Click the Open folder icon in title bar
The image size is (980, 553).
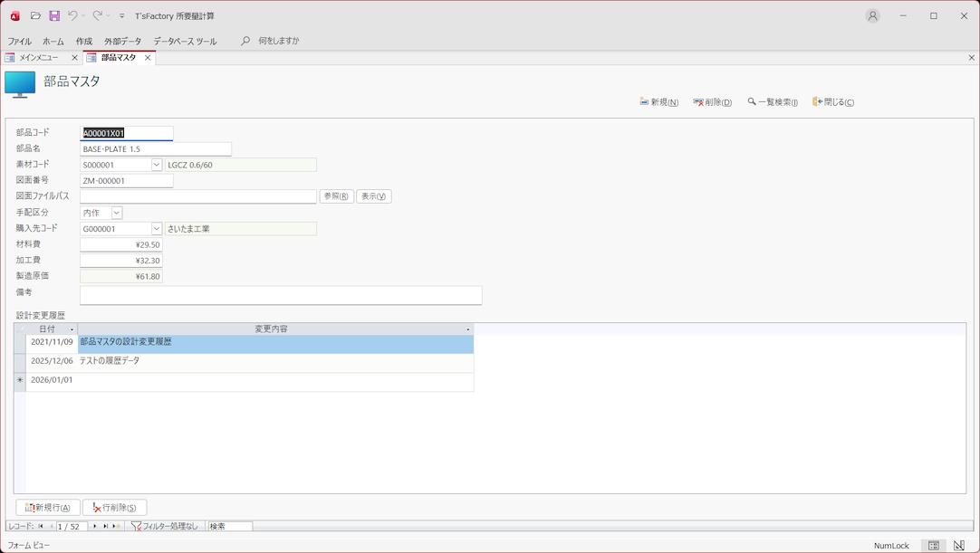pyautogui.click(x=35, y=15)
